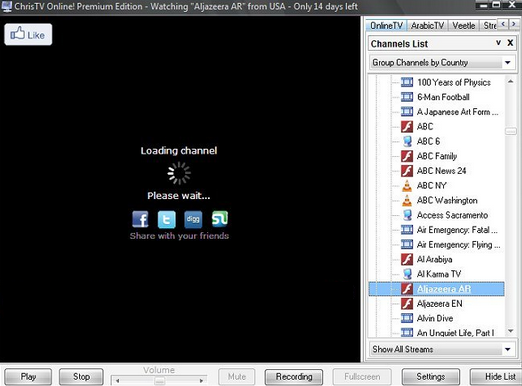This screenshot has height=386, width=522.
Task: Click the channel list scroll up arrow
Action: tap(510, 82)
